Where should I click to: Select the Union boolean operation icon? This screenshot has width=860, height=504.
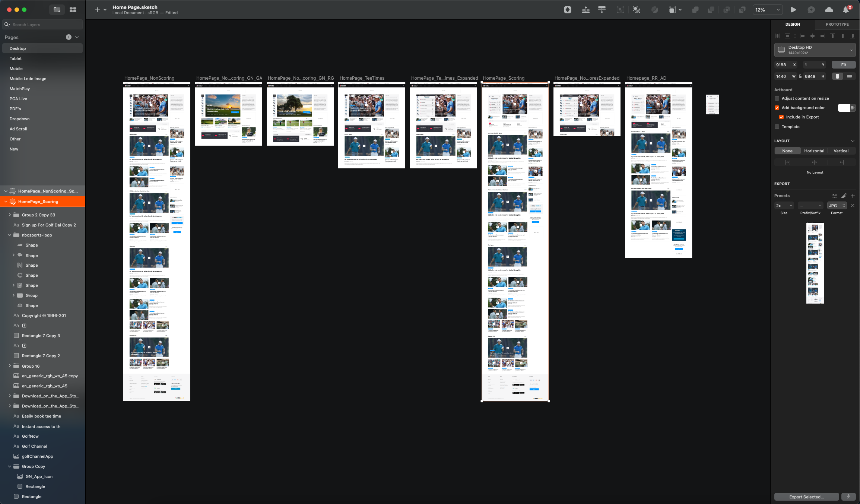click(695, 10)
